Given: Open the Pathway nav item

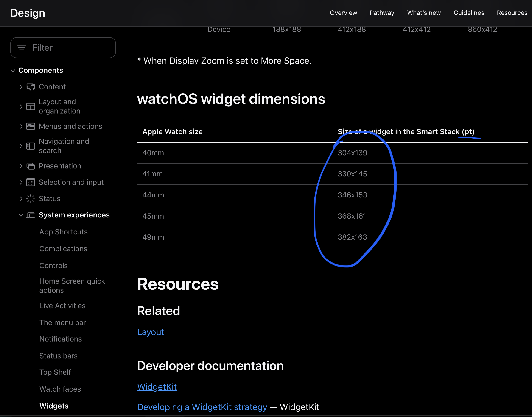Looking at the screenshot, I should [x=382, y=13].
